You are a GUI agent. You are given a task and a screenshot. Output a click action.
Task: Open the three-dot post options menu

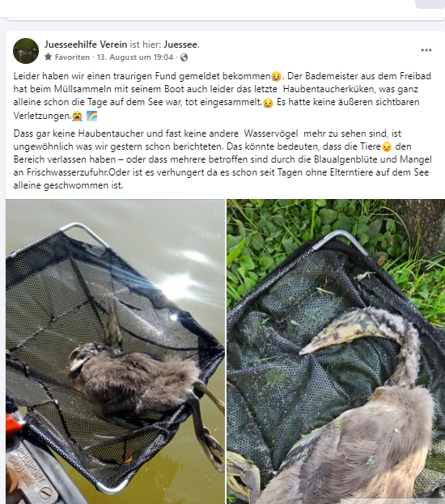pos(426,50)
